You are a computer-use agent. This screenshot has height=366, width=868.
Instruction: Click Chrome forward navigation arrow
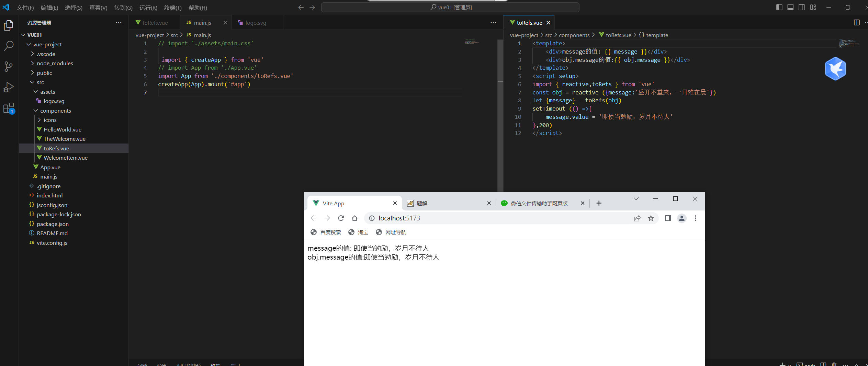(x=327, y=218)
